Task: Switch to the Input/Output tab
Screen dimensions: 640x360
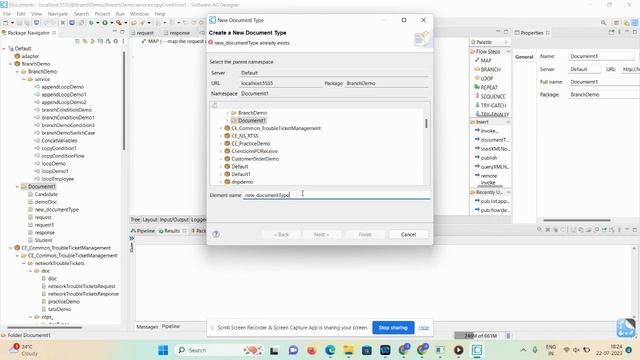Action: (x=174, y=220)
